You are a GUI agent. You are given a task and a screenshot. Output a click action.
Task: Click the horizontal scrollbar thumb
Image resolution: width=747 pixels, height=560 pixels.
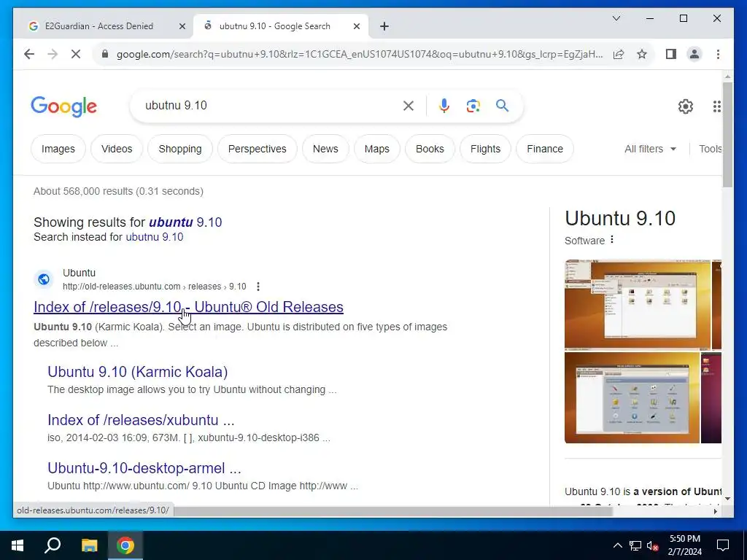(x=393, y=511)
